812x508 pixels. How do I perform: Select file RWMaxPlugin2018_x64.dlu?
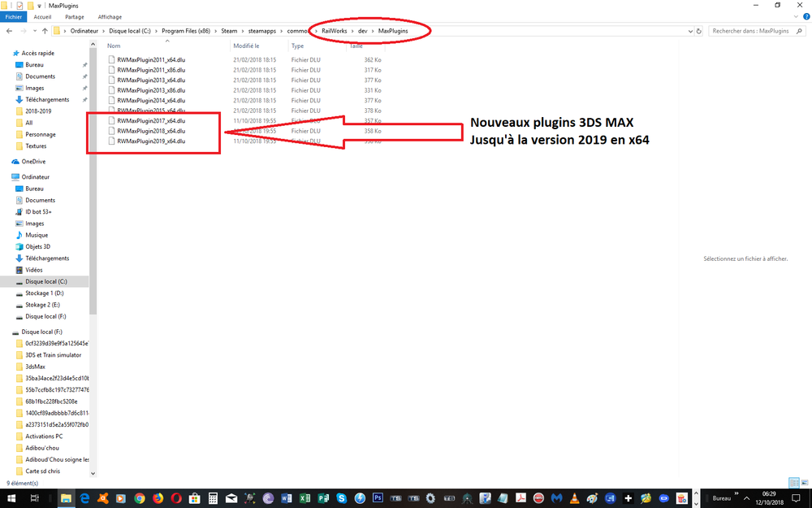point(151,131)
